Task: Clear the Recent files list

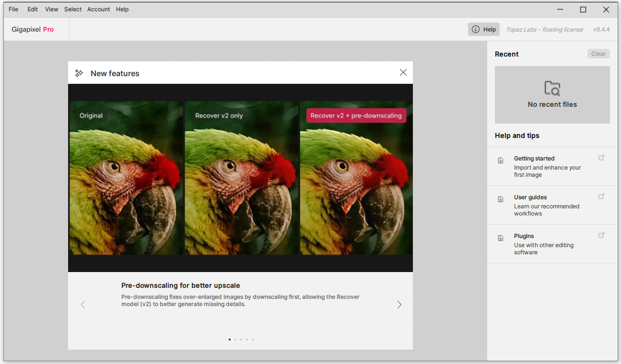Action: pyautogui.click(x=598, y=54)
